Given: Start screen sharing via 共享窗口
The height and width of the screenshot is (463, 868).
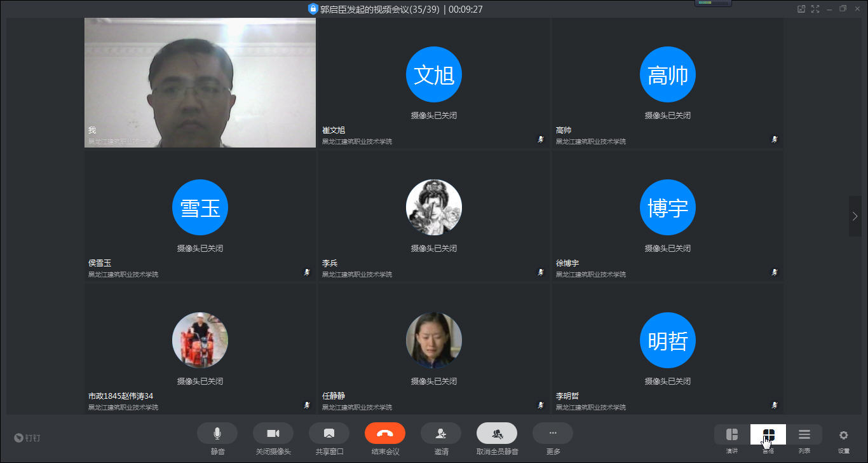Looking at the screenshot, I should point(329,439).
